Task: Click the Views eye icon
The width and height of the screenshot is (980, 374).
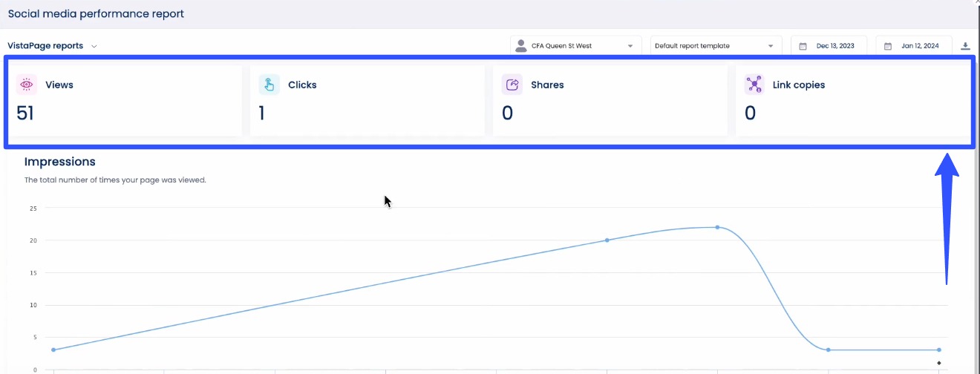Action: pyautogui.click(x=27, y=85)
